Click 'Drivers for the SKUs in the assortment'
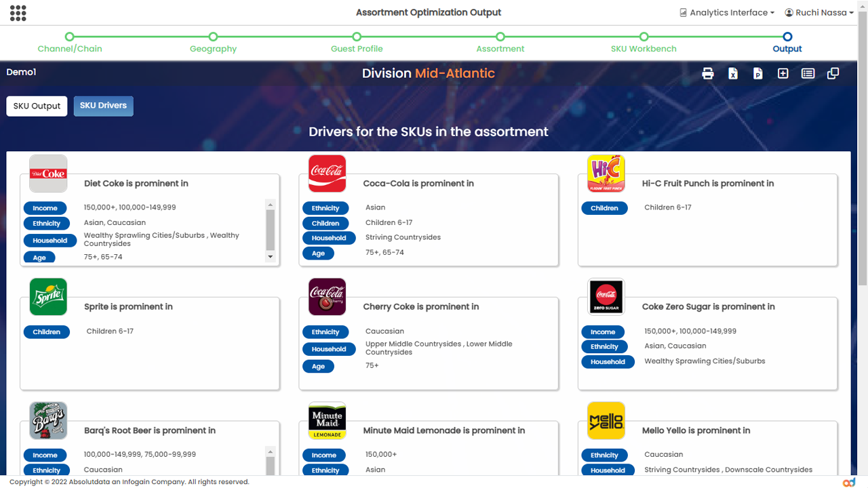Image resolution: width=868 pixels, height=488 pixels. (429, 131)
